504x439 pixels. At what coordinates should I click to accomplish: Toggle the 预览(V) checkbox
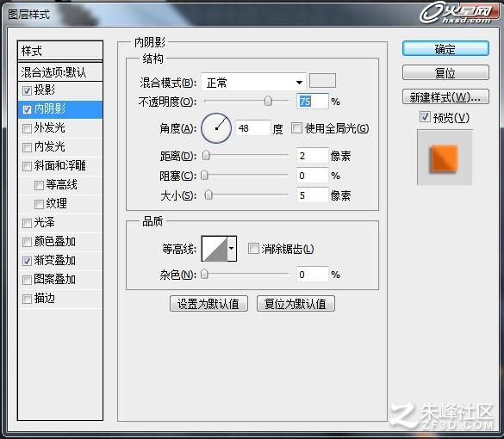click(x=425, y=117)
